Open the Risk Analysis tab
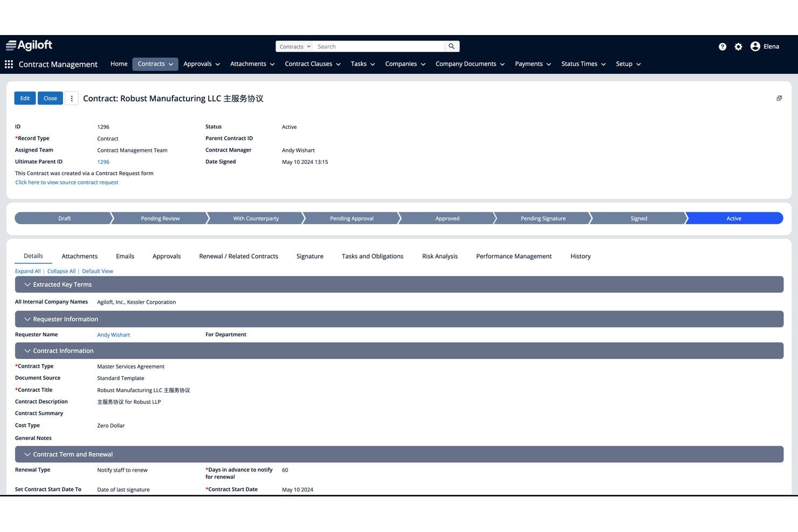This screenshot has width=798, height=532. tap(440, 257)
